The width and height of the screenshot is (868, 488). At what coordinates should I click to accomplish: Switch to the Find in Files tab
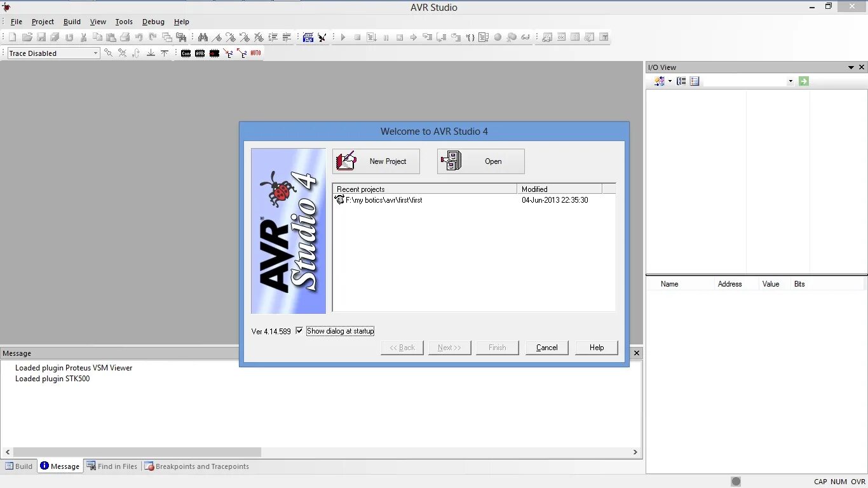click(112, 466)
